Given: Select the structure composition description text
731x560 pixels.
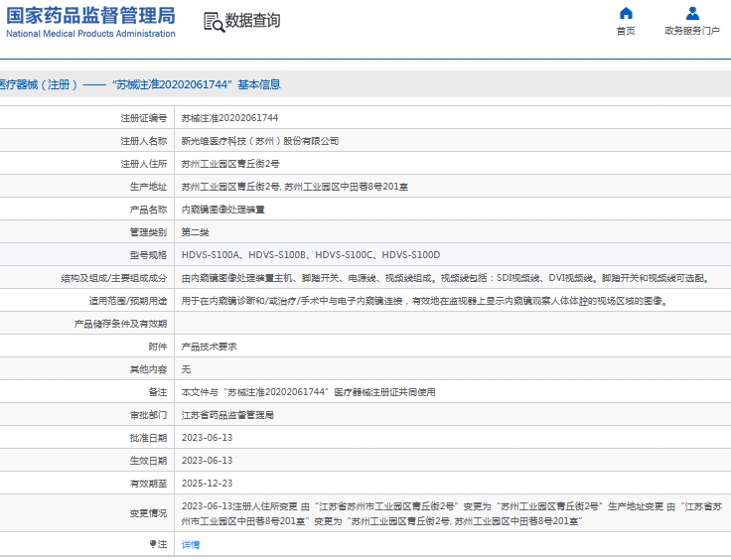Looking at the screenshot, I should tap(447, 278).
